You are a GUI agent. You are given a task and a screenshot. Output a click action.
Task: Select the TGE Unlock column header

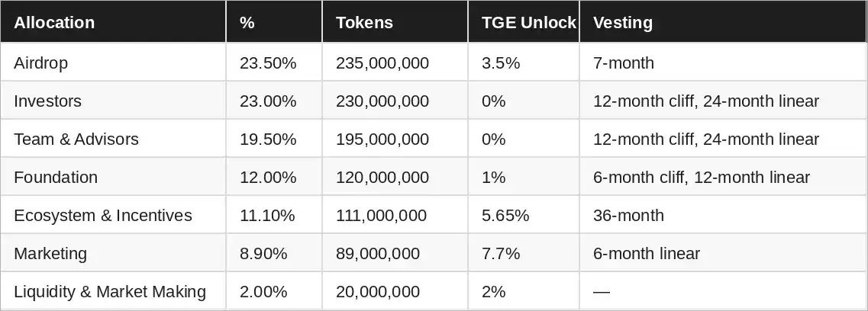[x=528, y=22]
